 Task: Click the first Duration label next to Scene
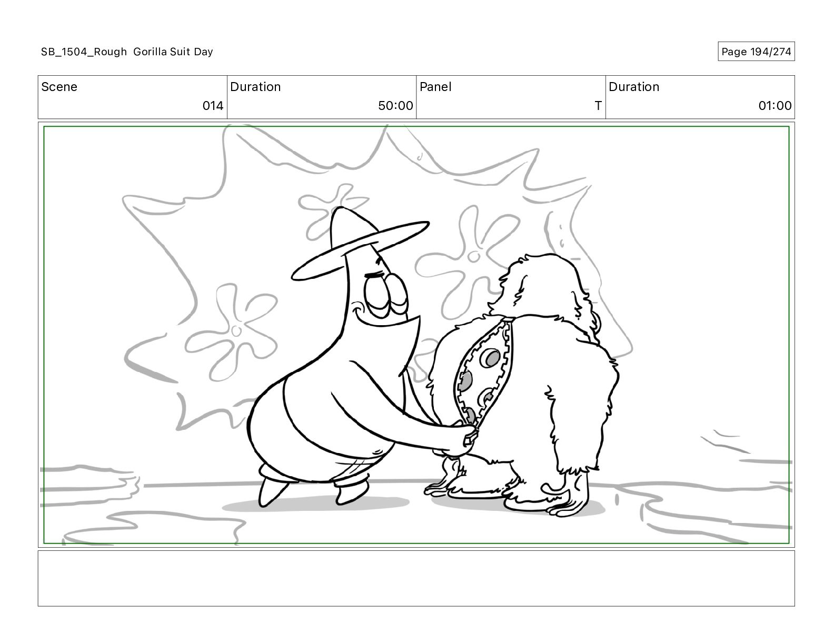coord(255,87)
